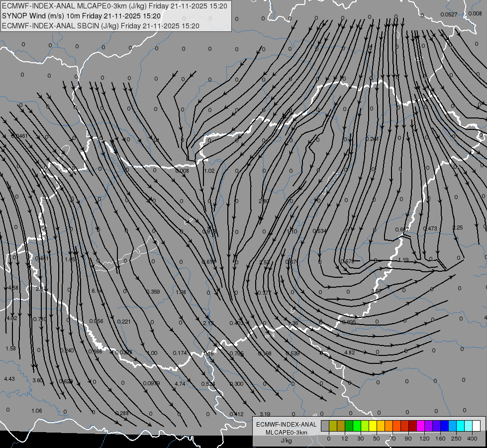Click the SYNOP Wind 10m header line
This screenshot has height=448, width=487.
coord(82,16)
